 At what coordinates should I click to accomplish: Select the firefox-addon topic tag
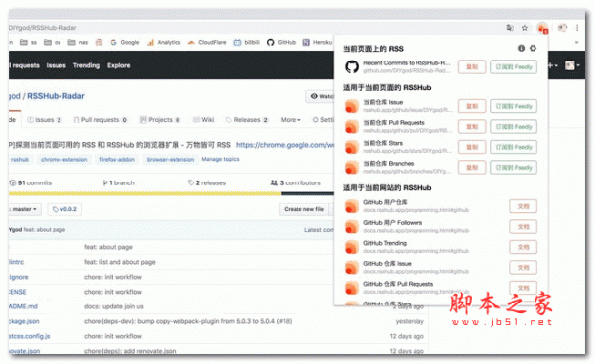[117, 160]
